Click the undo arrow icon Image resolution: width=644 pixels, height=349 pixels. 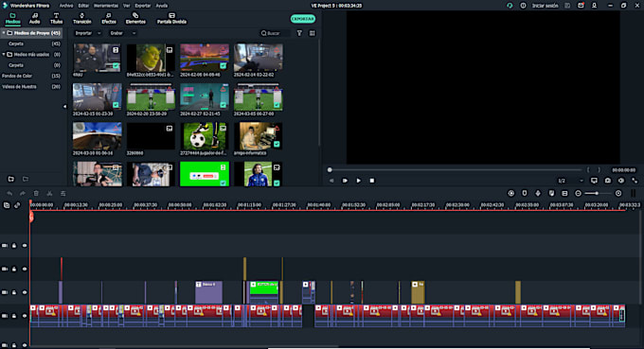(9, 194)
